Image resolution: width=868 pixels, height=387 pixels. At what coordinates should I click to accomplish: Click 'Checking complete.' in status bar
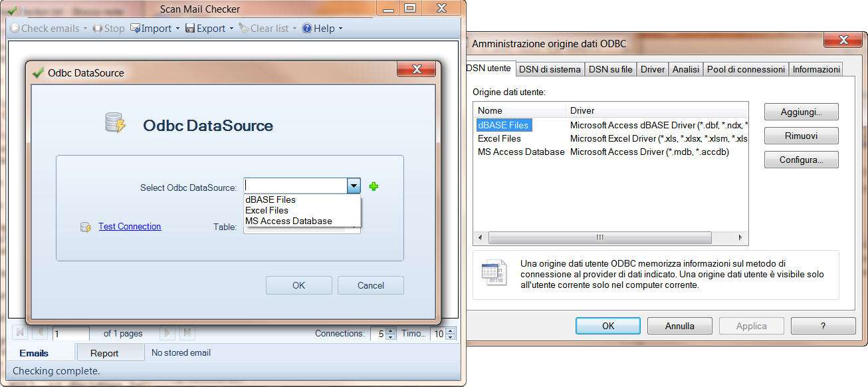(56, 371)
